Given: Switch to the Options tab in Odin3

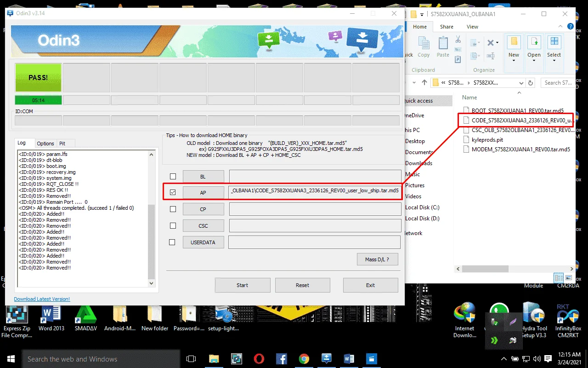Looking at the screenshot, I should click(45, 144).
